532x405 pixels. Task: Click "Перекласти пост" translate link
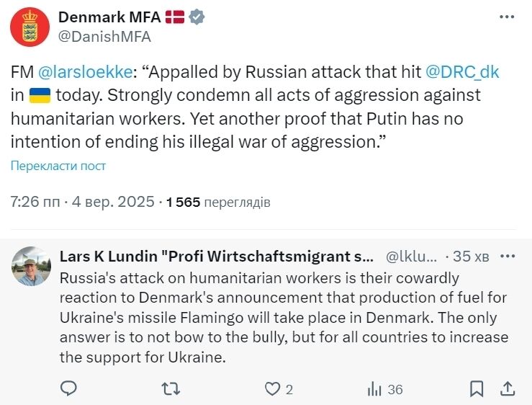coord(58,166)
